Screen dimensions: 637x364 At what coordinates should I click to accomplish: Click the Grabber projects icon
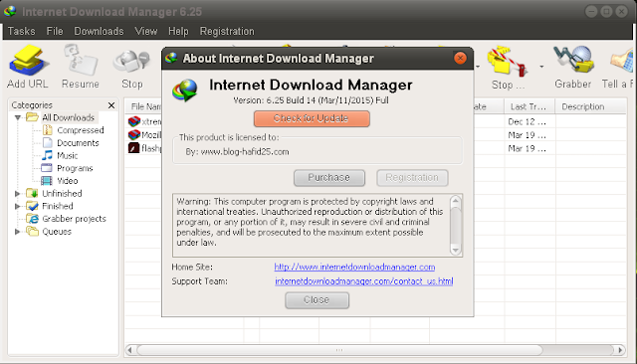pyautogui.click(x=33, y=219)
